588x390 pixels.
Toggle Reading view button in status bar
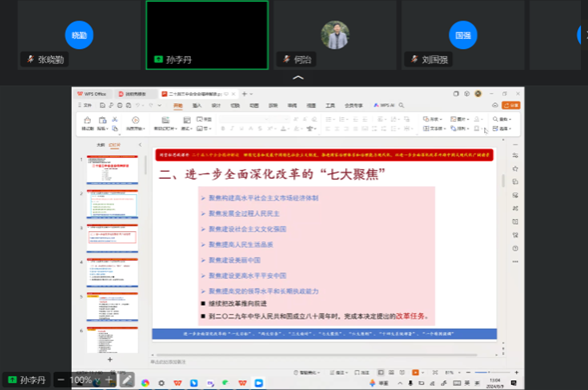402,372
